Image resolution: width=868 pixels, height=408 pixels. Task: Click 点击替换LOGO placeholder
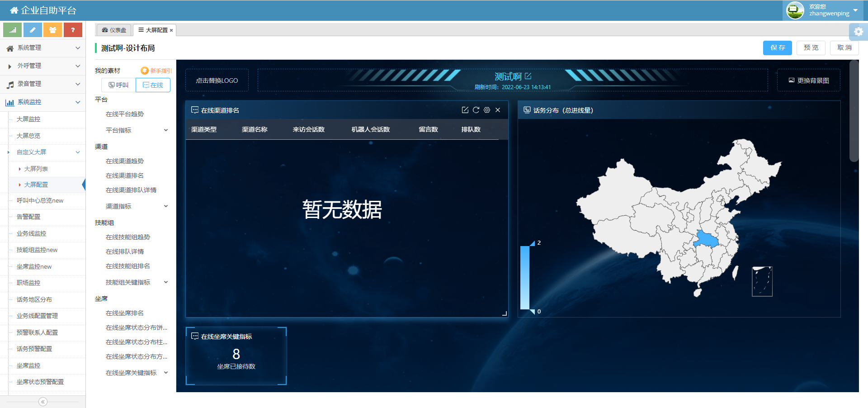pos(217,81)
